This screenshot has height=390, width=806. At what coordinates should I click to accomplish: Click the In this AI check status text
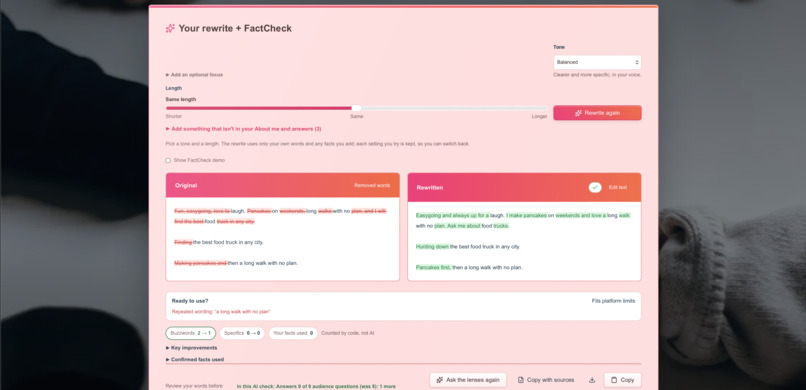(316, 386)
